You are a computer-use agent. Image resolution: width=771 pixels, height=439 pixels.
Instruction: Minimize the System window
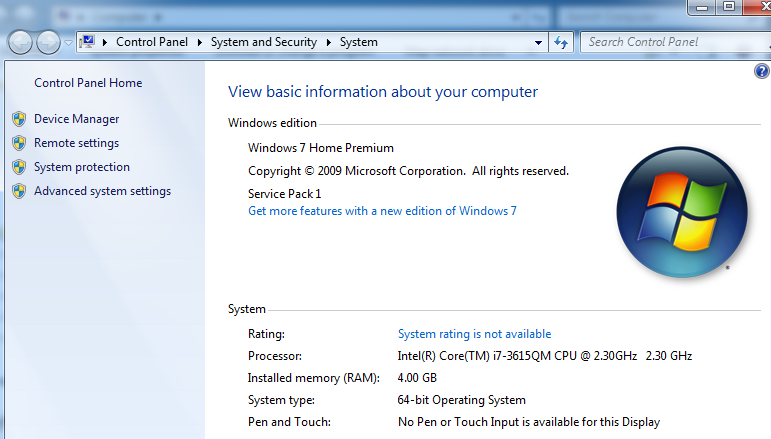click(702, 7)
